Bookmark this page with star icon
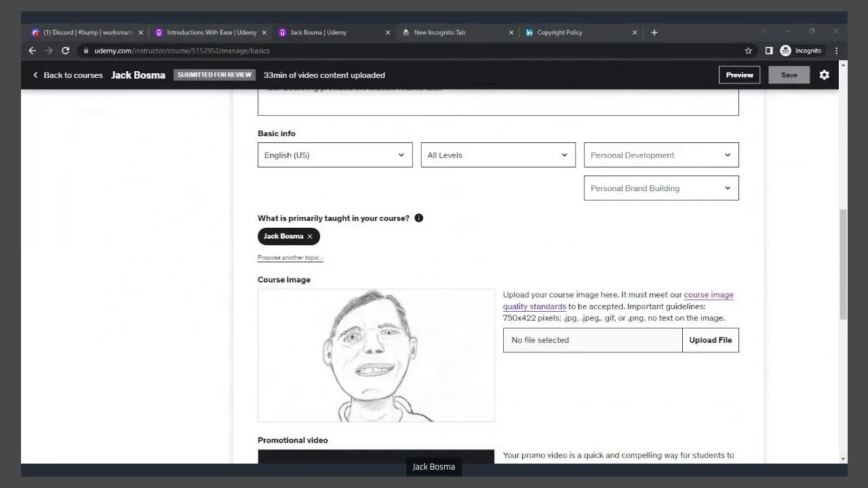The height and width of the screenshot is (488, 868). point(749,51)
